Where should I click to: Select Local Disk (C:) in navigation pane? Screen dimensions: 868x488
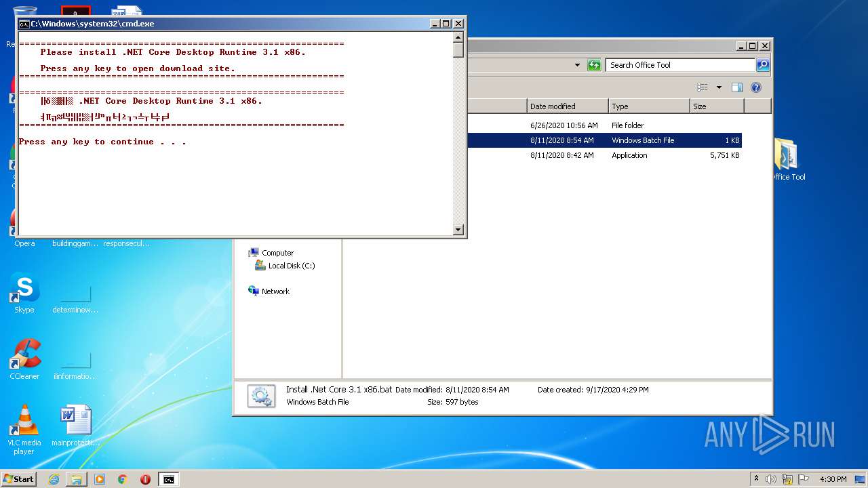285,266
